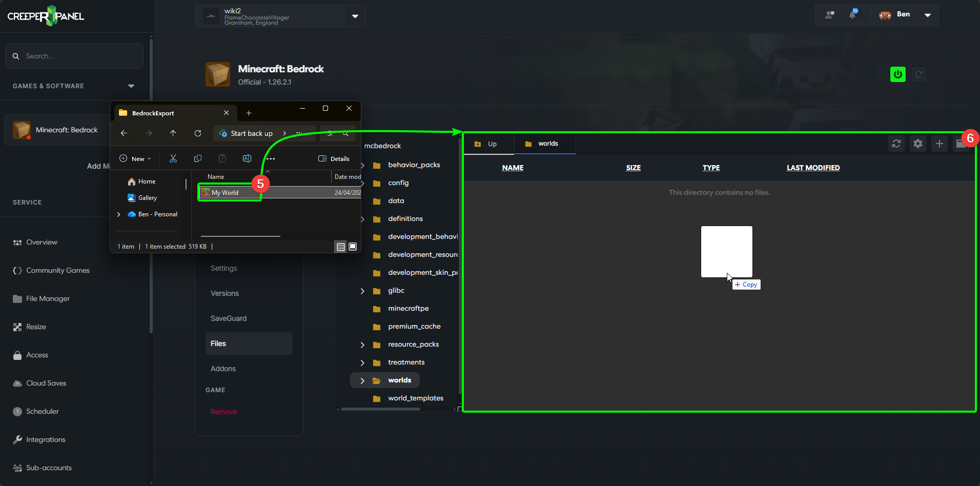Sort files by LAST MODIFIED column
This screenshot has height=486, width=980.
coord(813,168)
